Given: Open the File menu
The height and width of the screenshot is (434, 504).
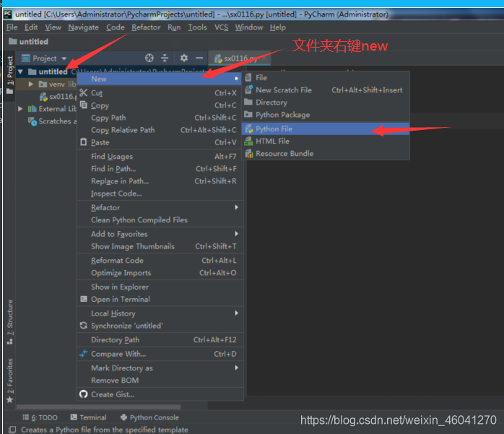Looking at the screenshot, I should click(x=12, y=27).
